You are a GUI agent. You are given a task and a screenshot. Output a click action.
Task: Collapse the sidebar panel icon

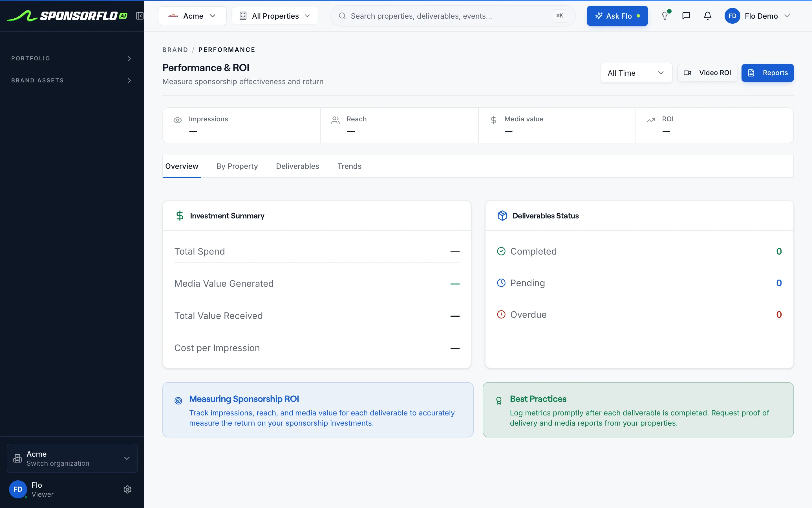pos(140,16)
